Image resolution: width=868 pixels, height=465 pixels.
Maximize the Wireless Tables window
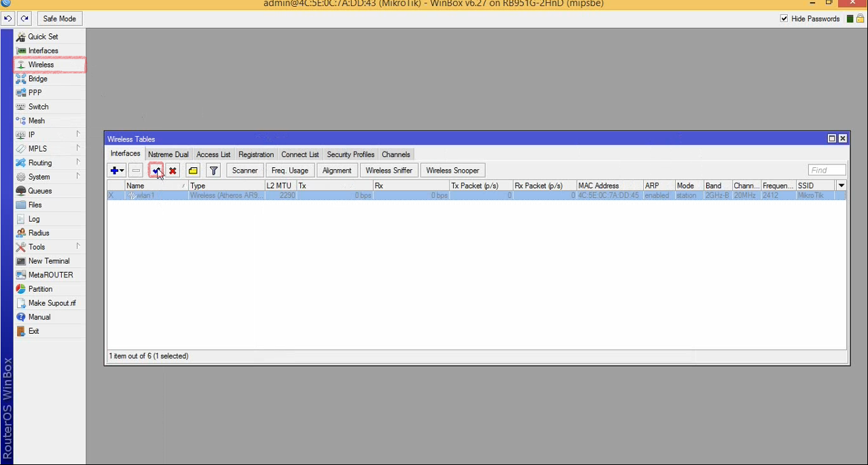coord(832,139)
